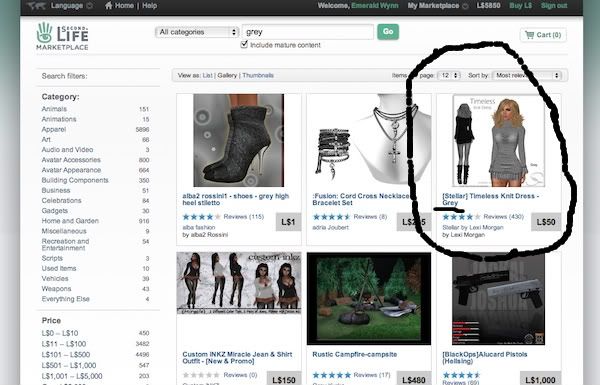
Task: Filter by Scripts category
Action: point(52,258)
